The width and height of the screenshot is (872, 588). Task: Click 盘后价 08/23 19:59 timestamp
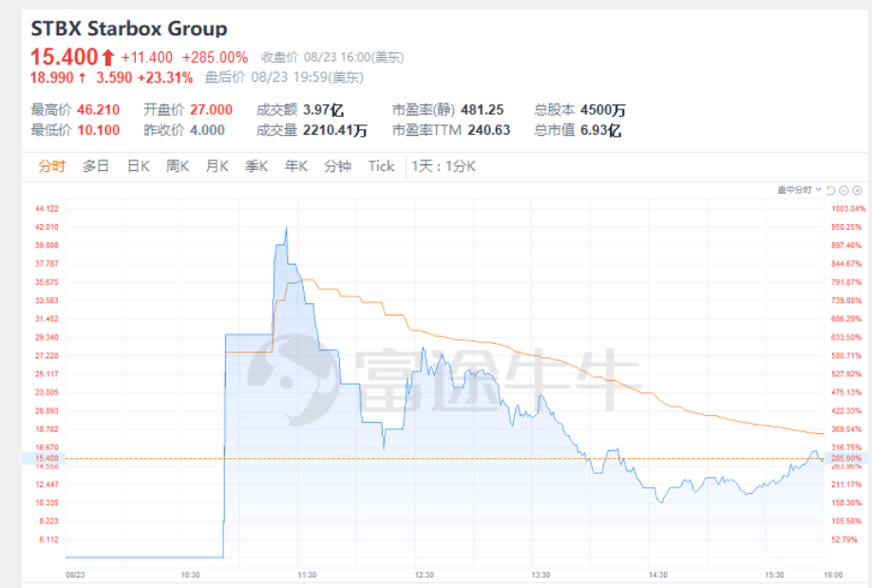click(x=284, y=77)
